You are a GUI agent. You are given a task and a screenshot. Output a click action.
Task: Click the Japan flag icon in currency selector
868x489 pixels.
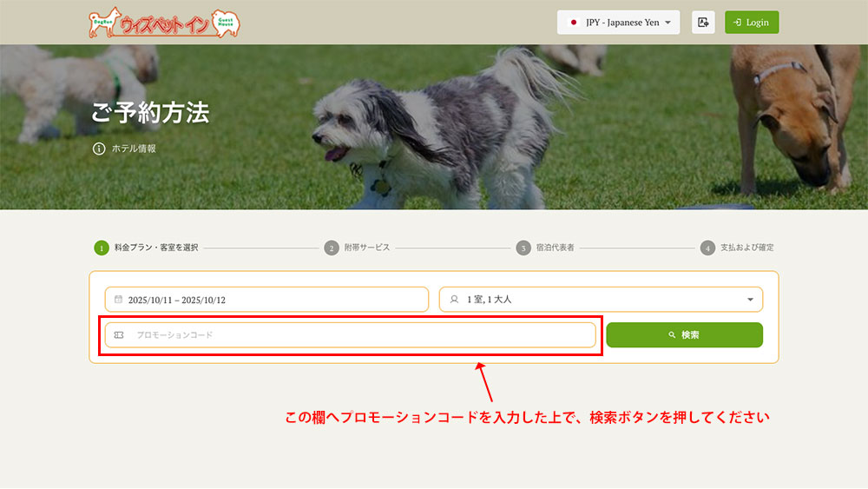point(574,23)
